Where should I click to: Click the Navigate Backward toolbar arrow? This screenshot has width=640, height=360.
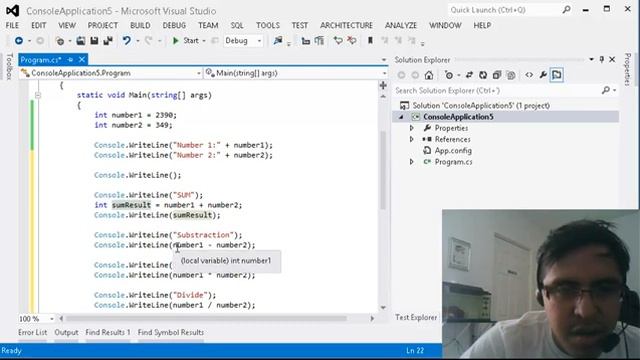pos(19,40)
